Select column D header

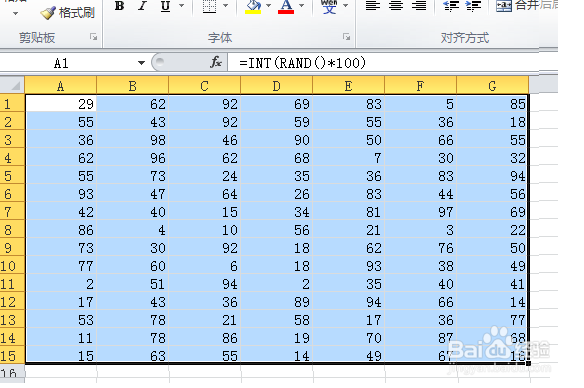pos(277,86)
